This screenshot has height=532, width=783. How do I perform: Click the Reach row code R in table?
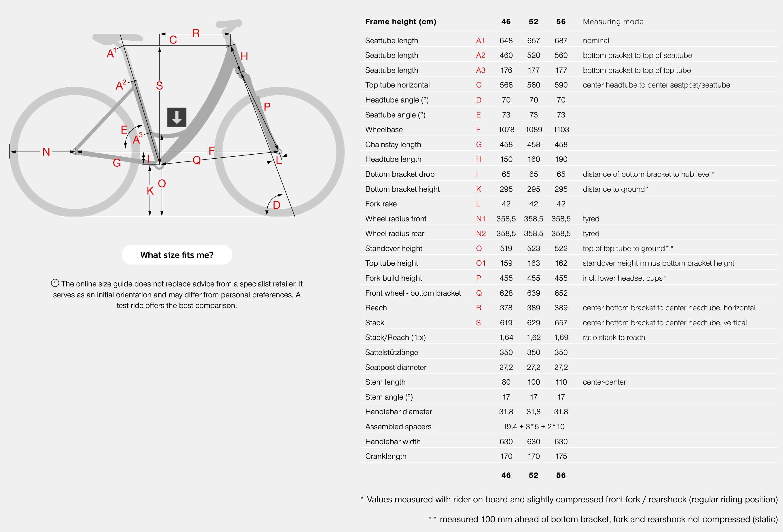[479, 308]
